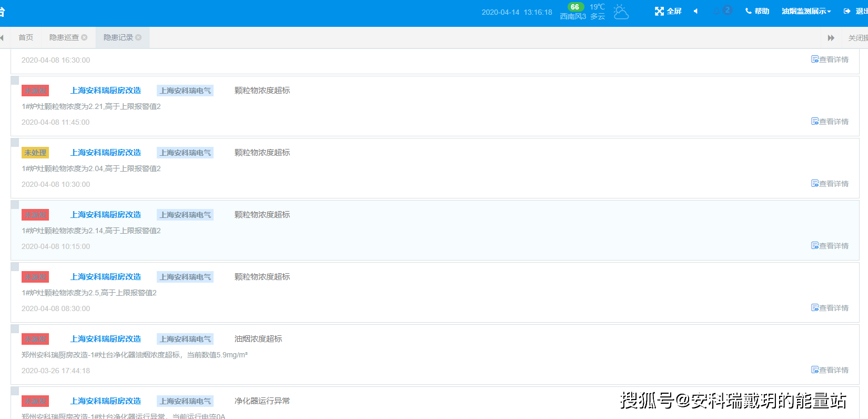
Task: Click red status badge of 08:30:00 record
Action: pyautogui.click(x=35, y=277)
